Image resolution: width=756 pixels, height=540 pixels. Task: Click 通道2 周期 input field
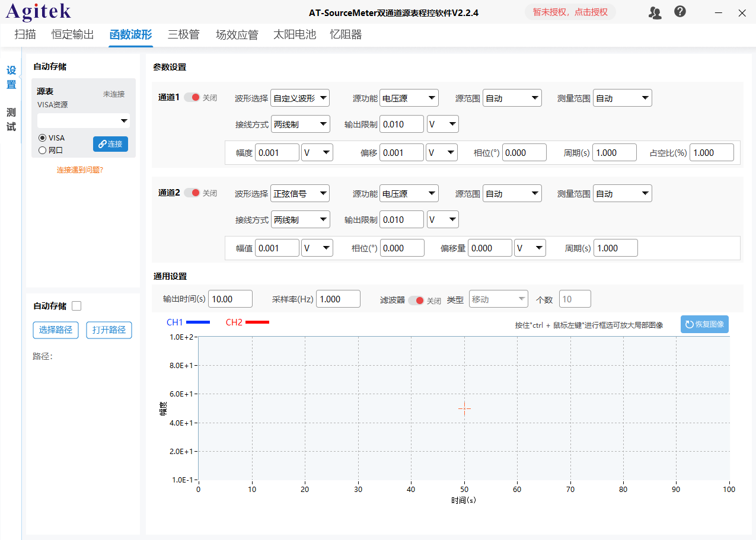[x=616, y=248]
